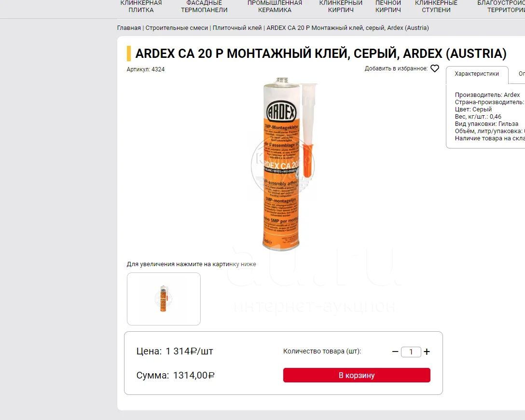
Task: Open Строительные смеси breadcrumb link
Action: (x=177, y=28)
